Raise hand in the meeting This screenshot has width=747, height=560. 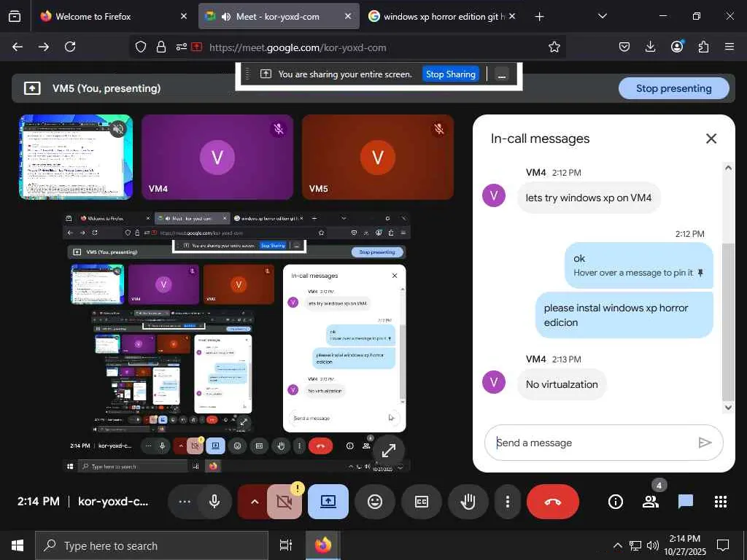(468, 502)
